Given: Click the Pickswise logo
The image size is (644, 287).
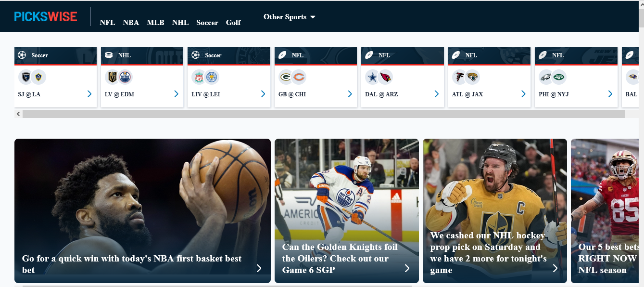Looking at the screenshot, I should click(46, 16).
